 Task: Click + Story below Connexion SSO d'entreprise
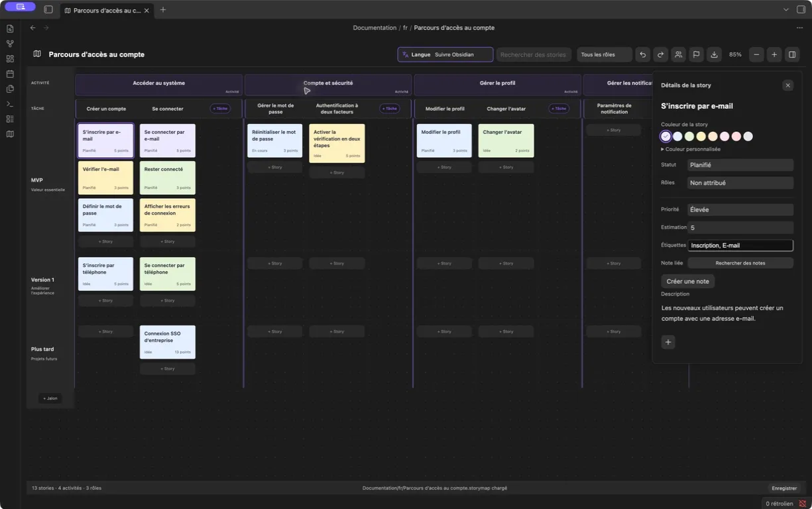pyautogui.click(x=168, y=368)
